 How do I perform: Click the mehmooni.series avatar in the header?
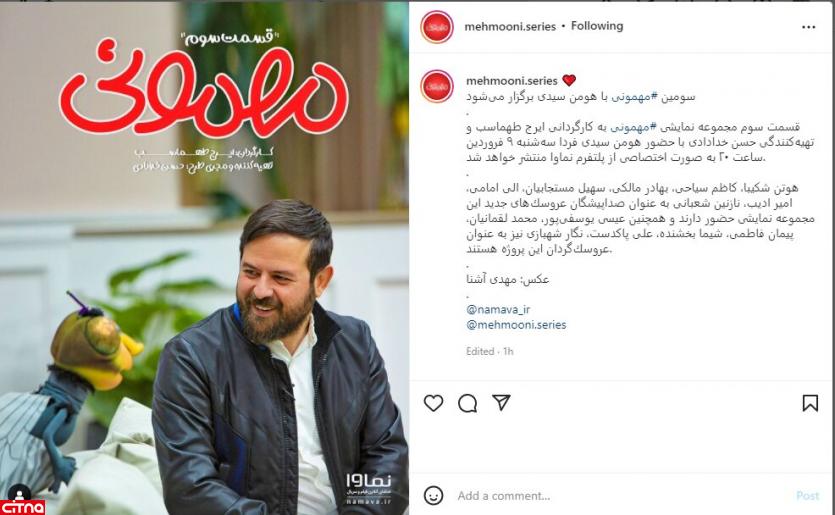coord(437,27)
